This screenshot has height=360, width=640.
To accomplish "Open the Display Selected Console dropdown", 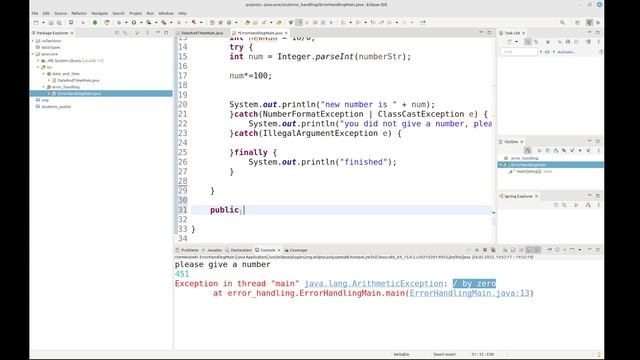I will tap(565, 250).
